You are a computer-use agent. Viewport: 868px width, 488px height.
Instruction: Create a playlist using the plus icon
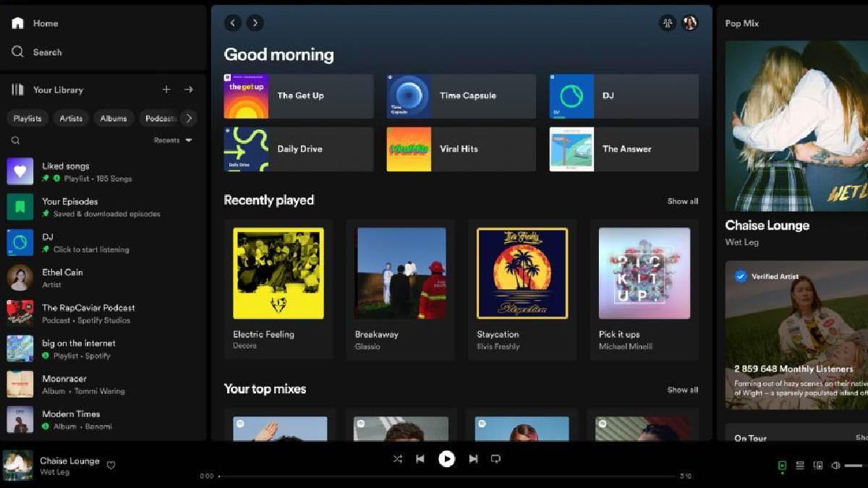(166, 89)
